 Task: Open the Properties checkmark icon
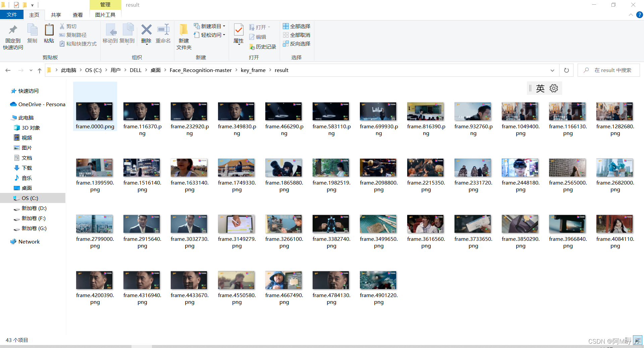[x=238, y=30]
